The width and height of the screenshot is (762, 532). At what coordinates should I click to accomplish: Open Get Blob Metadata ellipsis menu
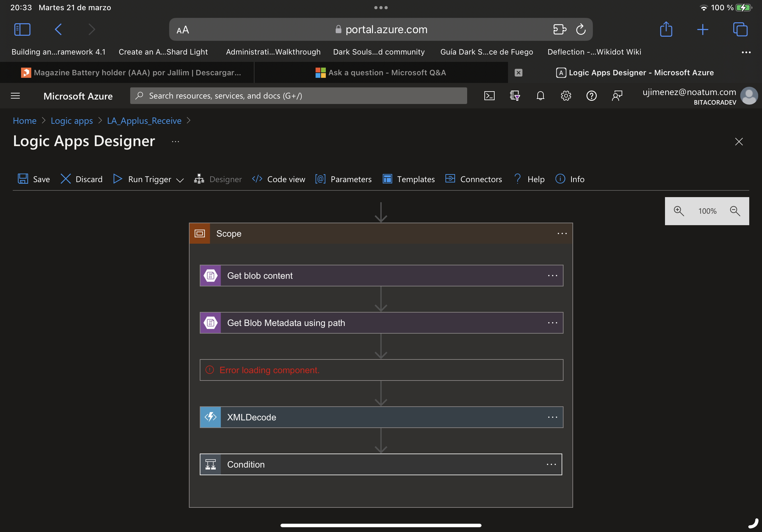[x=553, y=323]
